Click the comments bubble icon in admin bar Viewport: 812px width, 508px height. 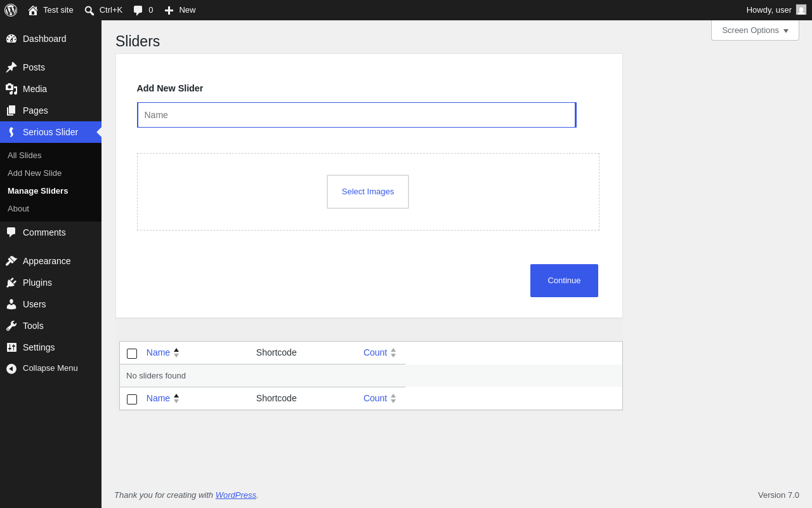(138, 11)
